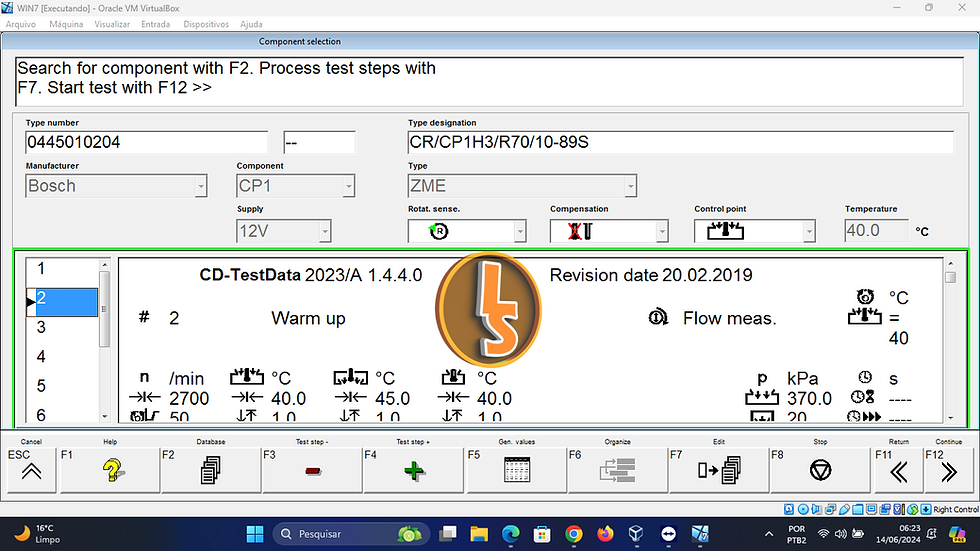Open the clock 06:23 date panel
This screenshot has width=980, height=551.
coord(898,534)
